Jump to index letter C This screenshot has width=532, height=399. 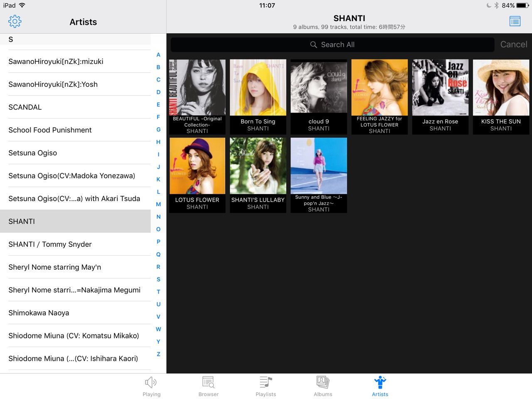tap(158, 80)
